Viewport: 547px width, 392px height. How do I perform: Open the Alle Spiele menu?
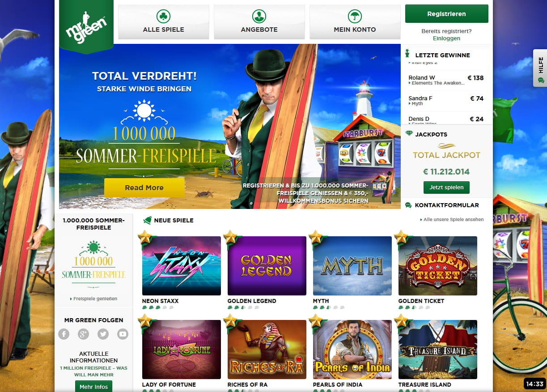pos(163,22)
